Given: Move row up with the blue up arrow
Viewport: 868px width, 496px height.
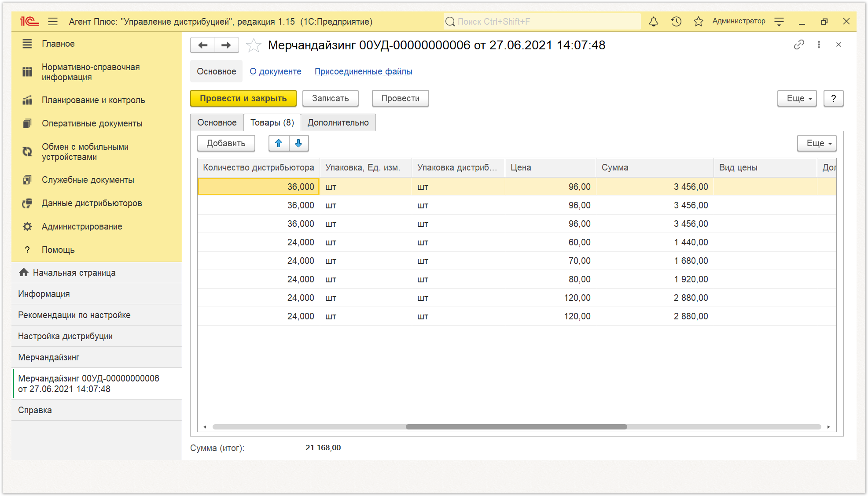Looking at the screenshot, I should click(279, 143).
